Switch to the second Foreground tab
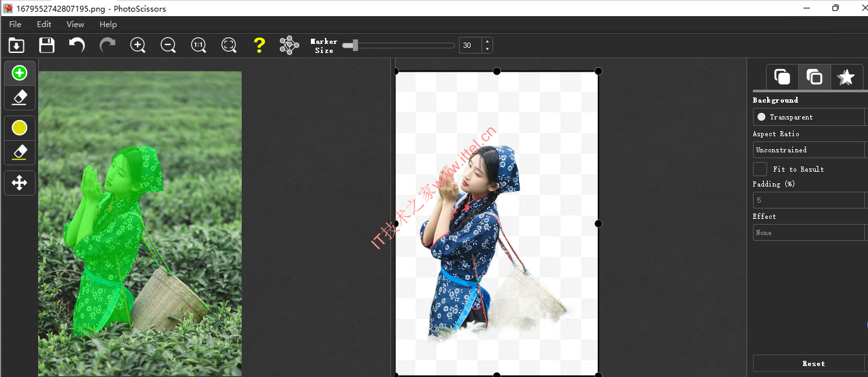This screenshot has height=377, width=868. pos(814,77)
